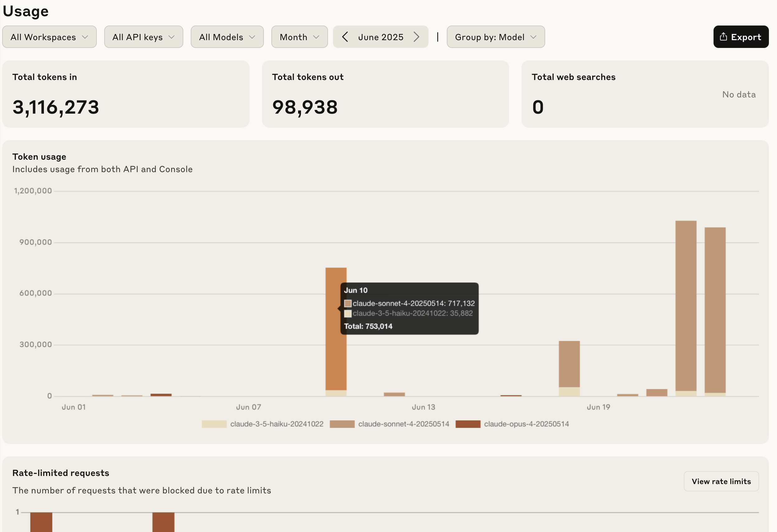Click the Total web searches card
This screenshot has width=777, height=532.
coord(645,94)
